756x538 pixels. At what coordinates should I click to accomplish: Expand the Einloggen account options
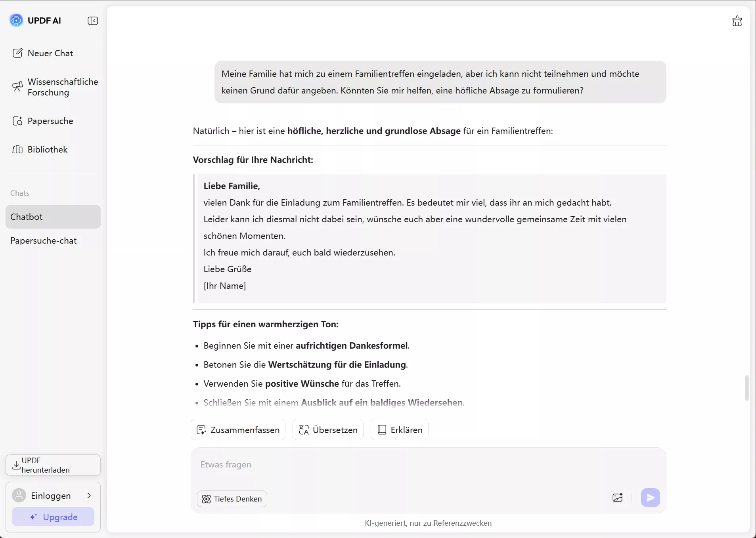[x=53, y=495]
